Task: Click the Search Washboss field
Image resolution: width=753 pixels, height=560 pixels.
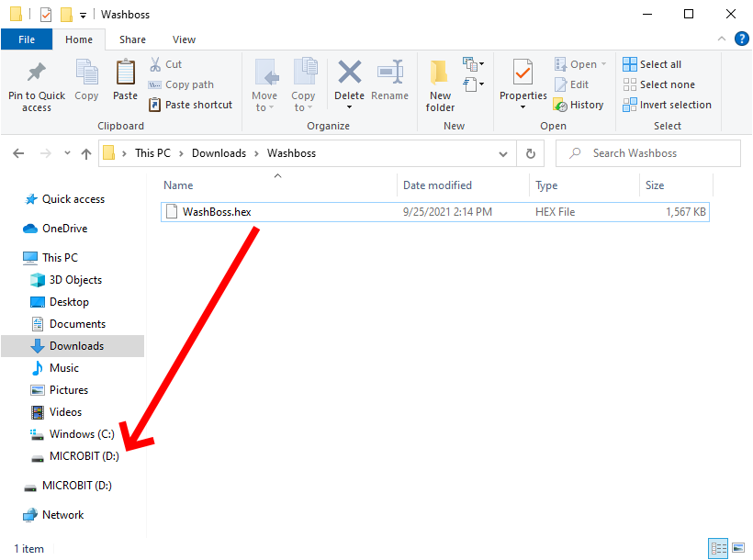Action: click(647, 153)
